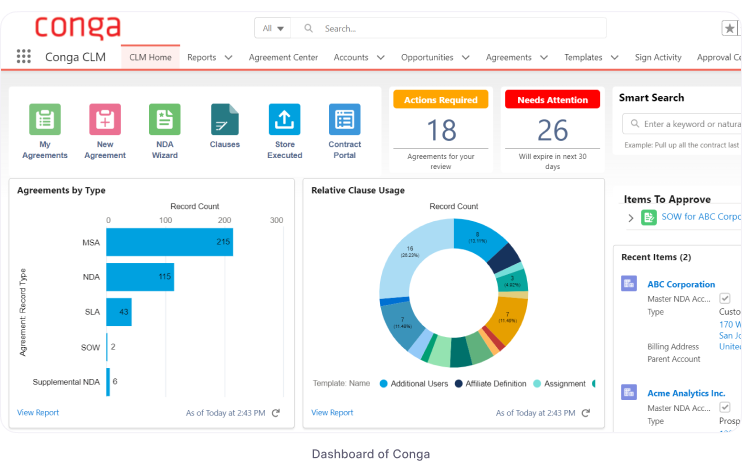Expand the Reports tab dropdown arrow

tap(228, 58)
